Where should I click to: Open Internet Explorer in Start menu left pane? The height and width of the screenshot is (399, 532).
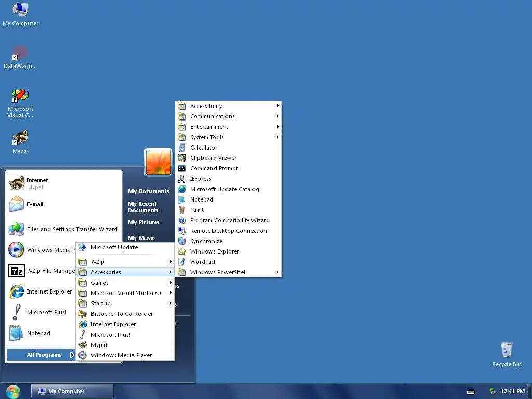click(x=42, y=291)
